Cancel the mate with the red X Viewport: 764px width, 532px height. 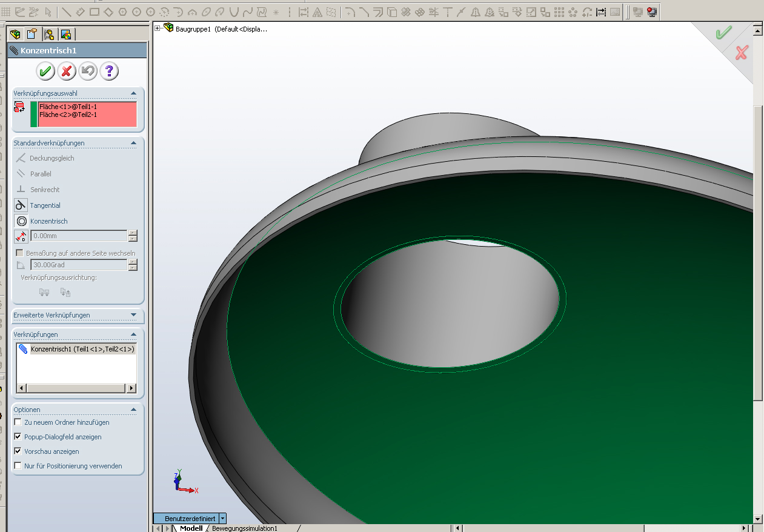point(67,71)
